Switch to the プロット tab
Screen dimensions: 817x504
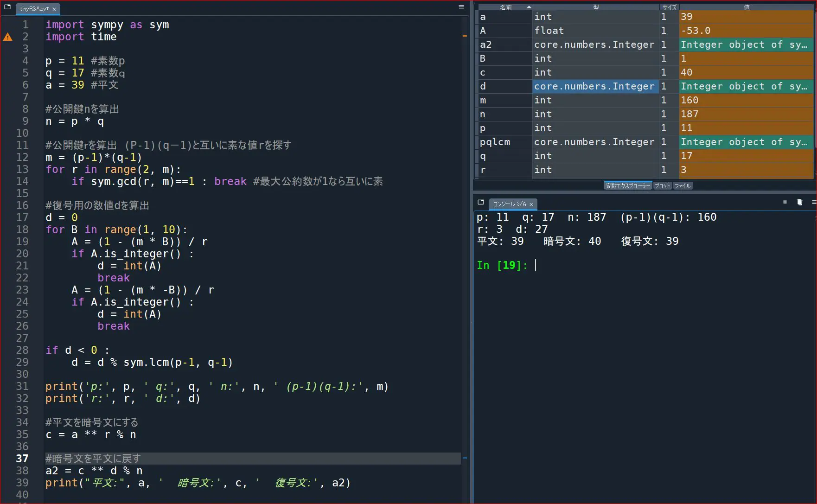point(662,186)
